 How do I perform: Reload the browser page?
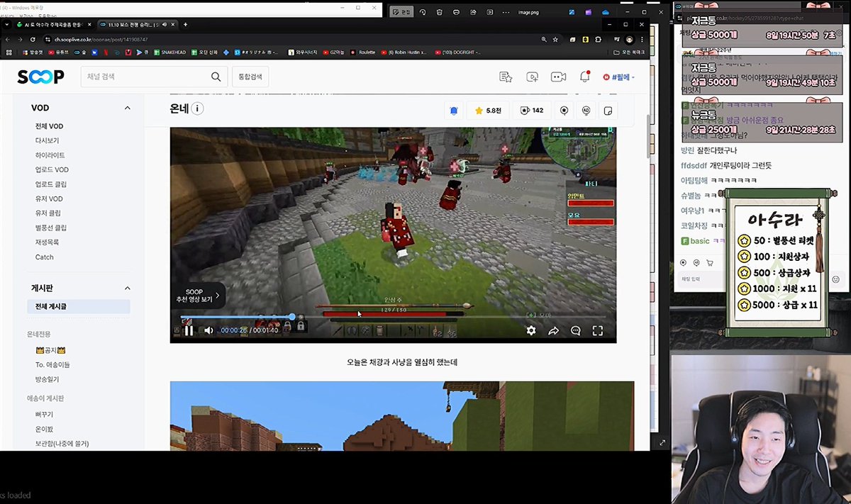pyautogui.click(x=34, y=40)
